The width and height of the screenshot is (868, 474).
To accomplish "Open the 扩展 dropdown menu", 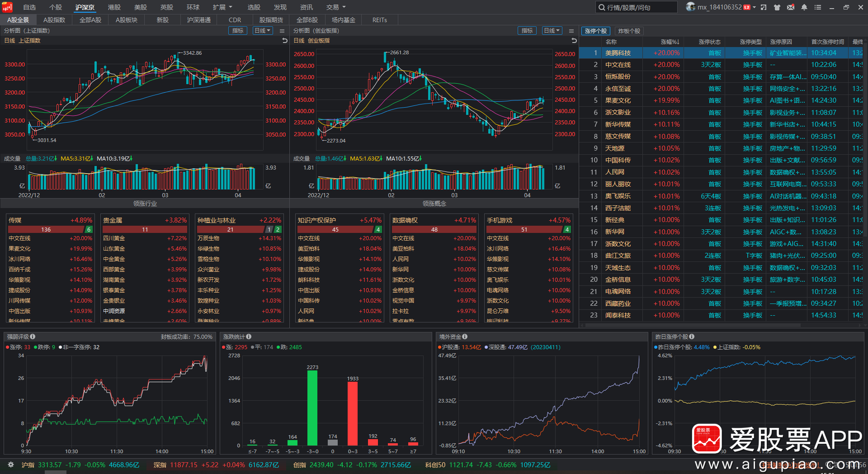I will [222, 7].
